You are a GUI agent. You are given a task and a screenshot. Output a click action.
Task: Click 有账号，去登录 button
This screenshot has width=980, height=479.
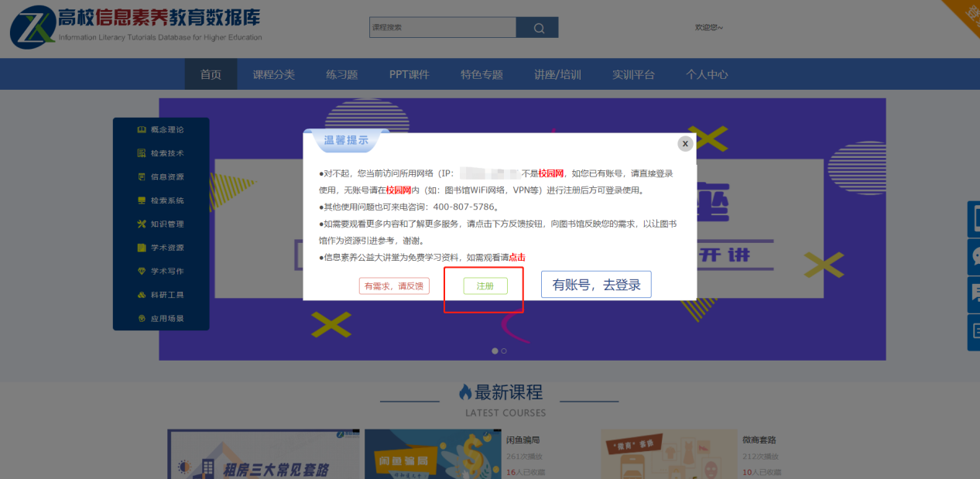(596, 285)
